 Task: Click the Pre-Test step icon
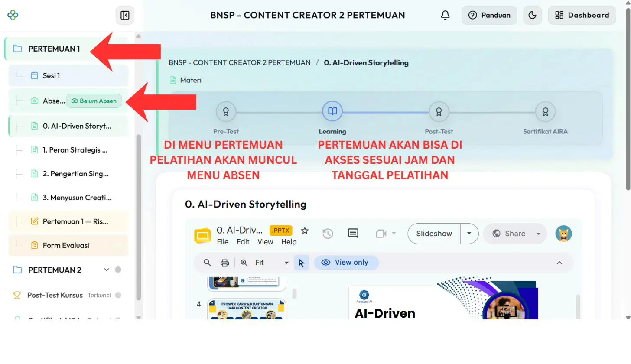226,112
